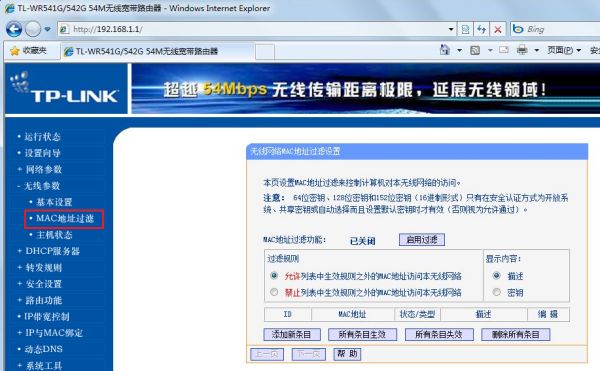The image size is (600, 371).
Task: Click the 所有条目生效 button
Action: [362, 335]
